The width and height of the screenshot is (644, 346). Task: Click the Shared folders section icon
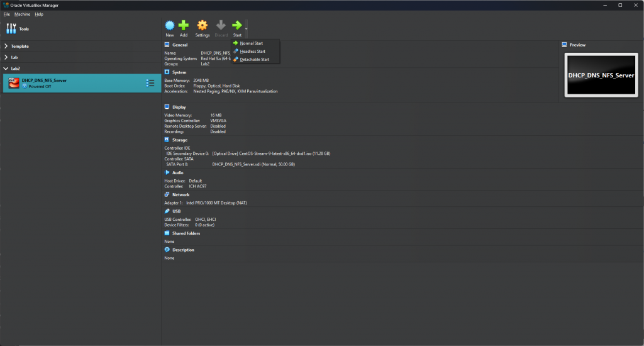(x=167, y=233)
